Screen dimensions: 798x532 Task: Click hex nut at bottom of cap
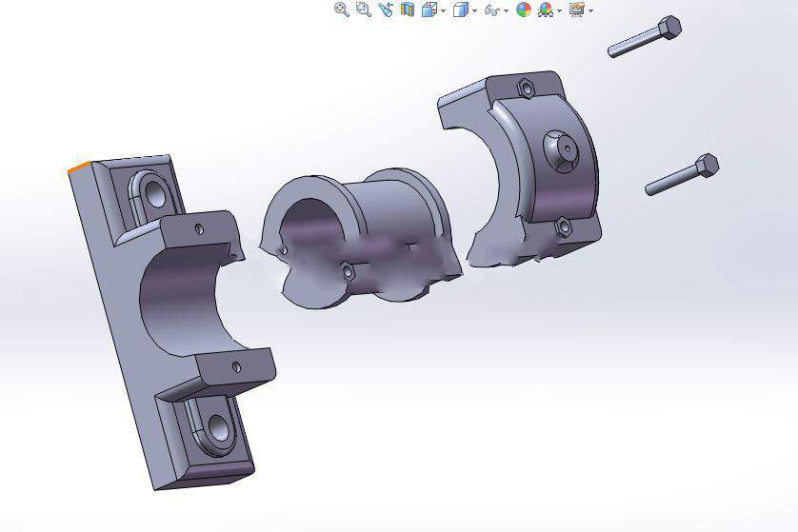(x=564, y=227)
